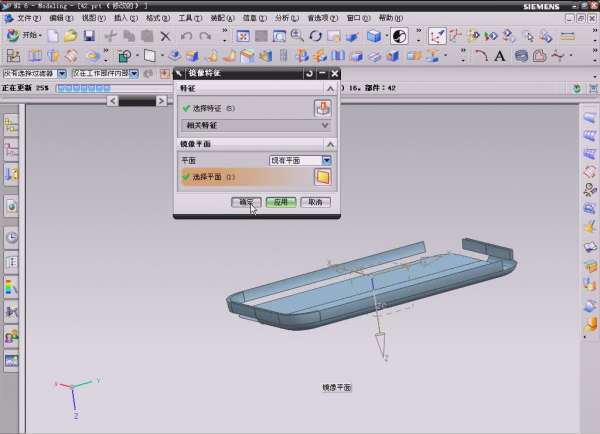Click the 取消 button
The width and height of the screenshot is (600, 434).
(314, 202)
